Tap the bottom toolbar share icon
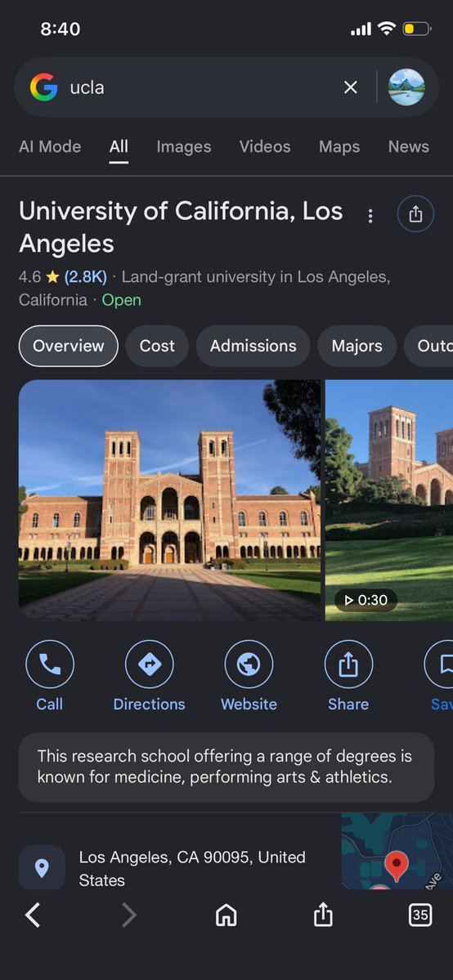 pos(323,915)
